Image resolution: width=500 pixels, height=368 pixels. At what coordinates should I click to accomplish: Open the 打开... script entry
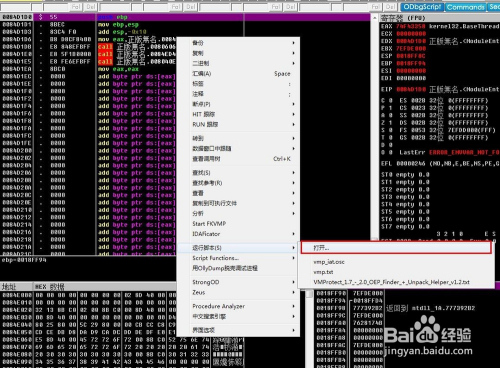(396, 248)
